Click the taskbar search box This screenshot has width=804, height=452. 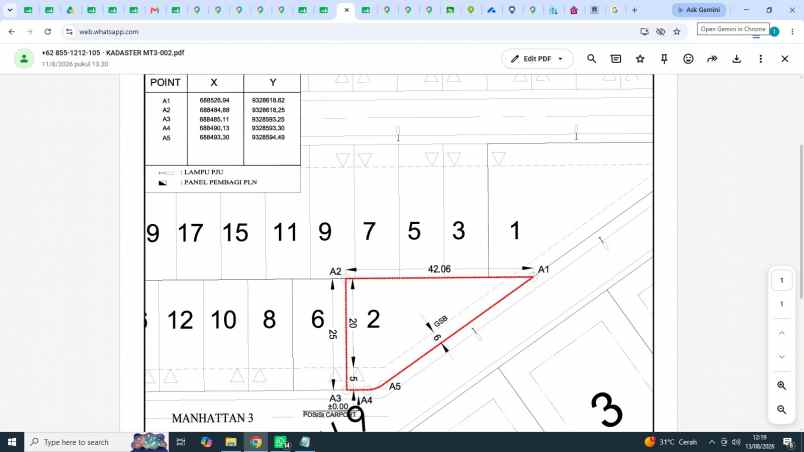coord(77,442)
